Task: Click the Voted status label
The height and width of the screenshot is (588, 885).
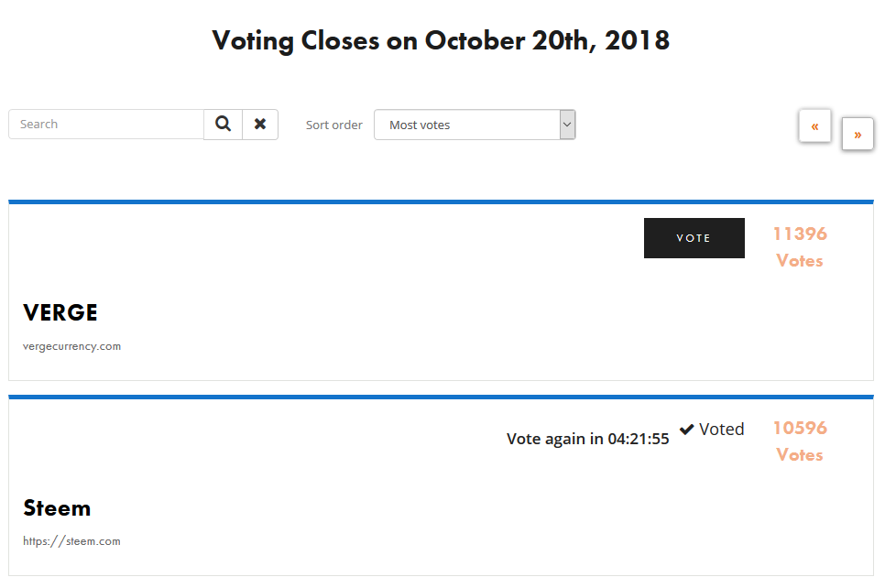Action: point(721,429)
